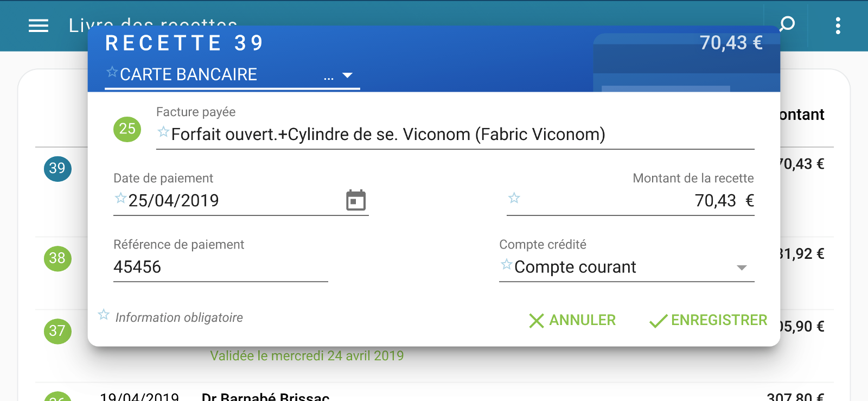The width and height of the screenshot is (868, 401).
Task: Open the navigation hamburger menu
Action: (37, 26)
